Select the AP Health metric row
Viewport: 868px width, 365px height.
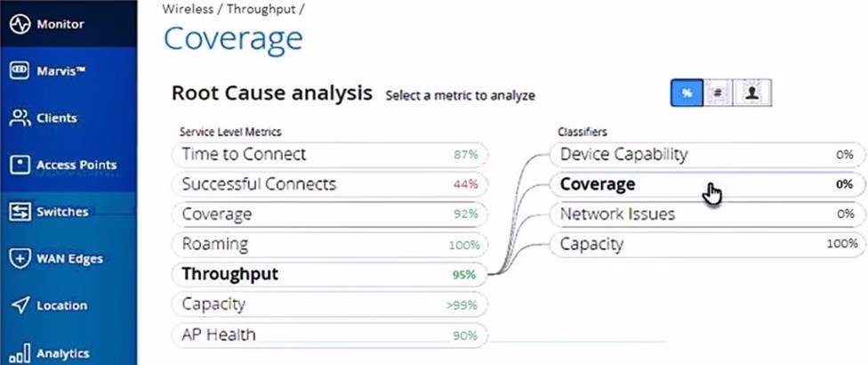click(x=329, y=335)
